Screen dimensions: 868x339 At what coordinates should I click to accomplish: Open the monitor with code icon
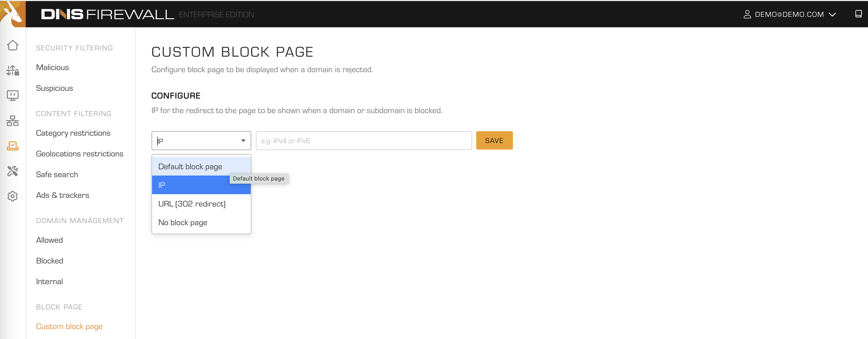pos(13,96)
